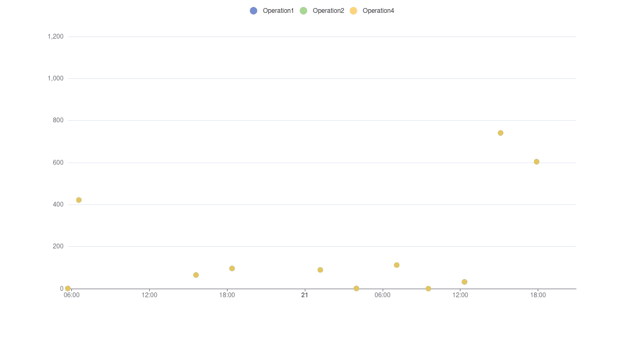Click the 12:00 axis label

(x=149, y=295)
